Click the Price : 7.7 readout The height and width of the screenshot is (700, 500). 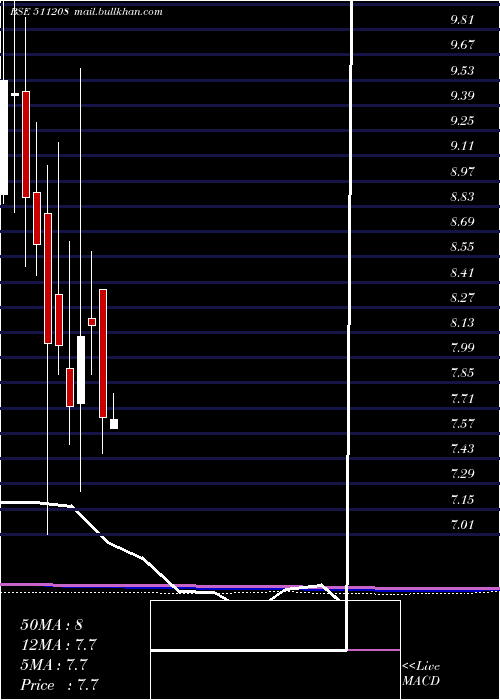coord(59,685)
